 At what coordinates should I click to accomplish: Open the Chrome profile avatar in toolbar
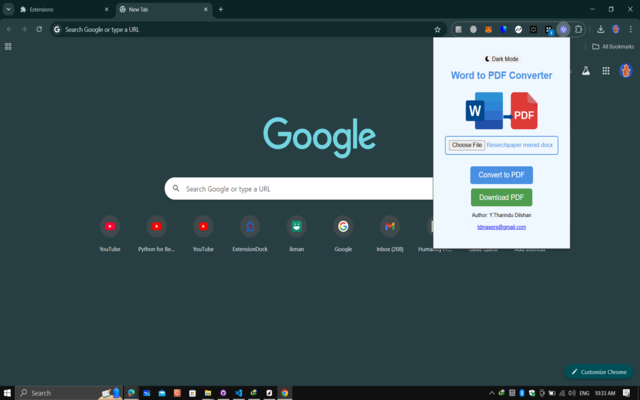(616, 29)
